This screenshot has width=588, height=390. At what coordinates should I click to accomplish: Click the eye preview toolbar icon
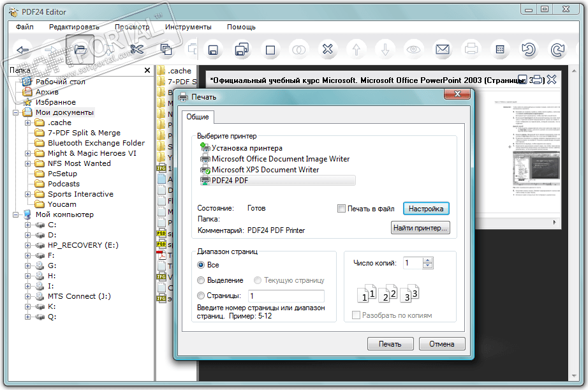[414, 50]
